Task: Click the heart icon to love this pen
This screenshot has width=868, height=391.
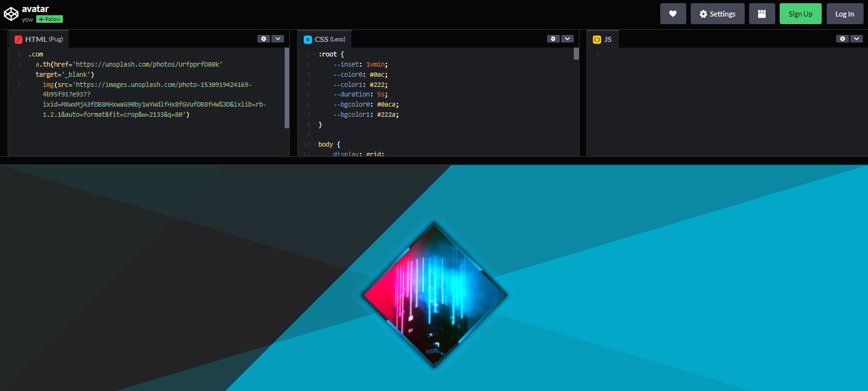Action: [673, 13]
